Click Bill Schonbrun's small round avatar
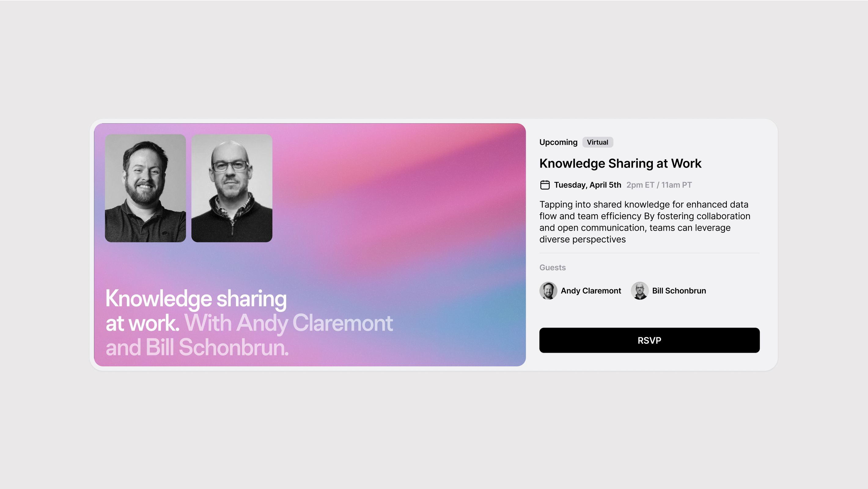This screenshot has height=489, width=868. (640, 291)
